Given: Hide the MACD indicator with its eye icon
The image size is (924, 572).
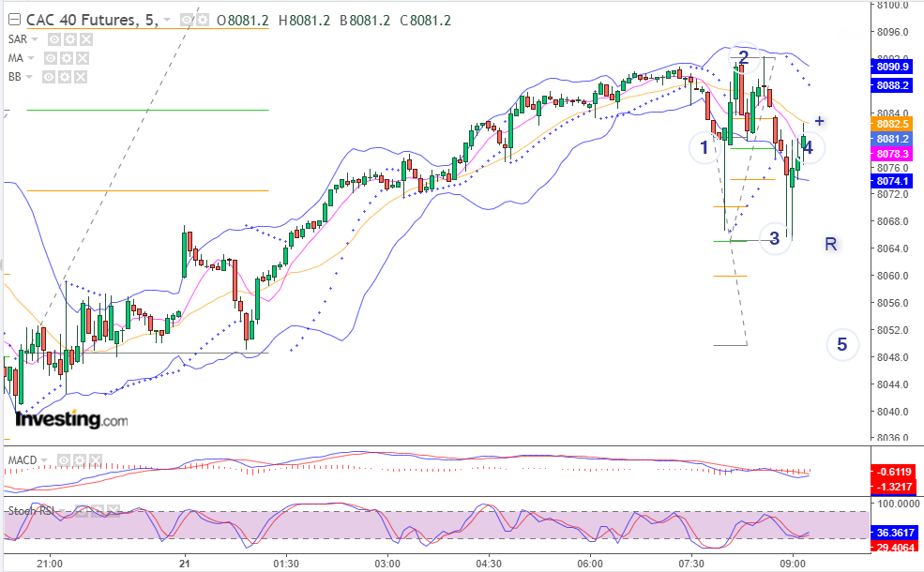Looking at the screenshot, I should click(64, 460).
